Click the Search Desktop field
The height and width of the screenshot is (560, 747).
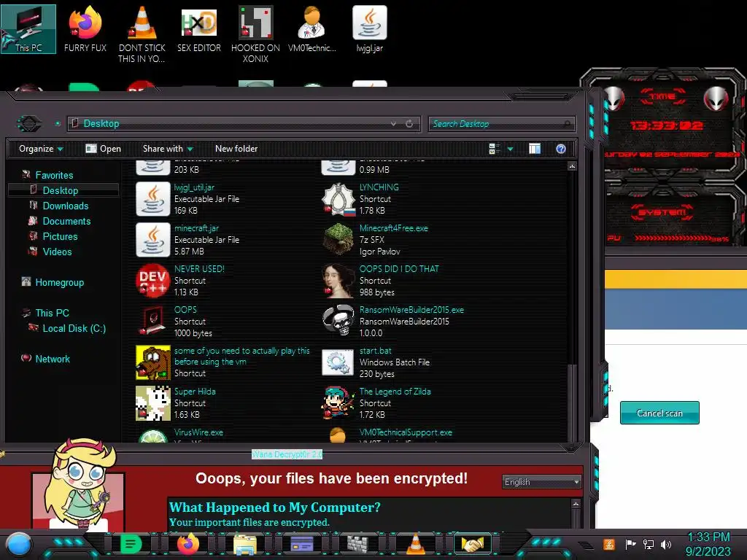click(502, 124)
